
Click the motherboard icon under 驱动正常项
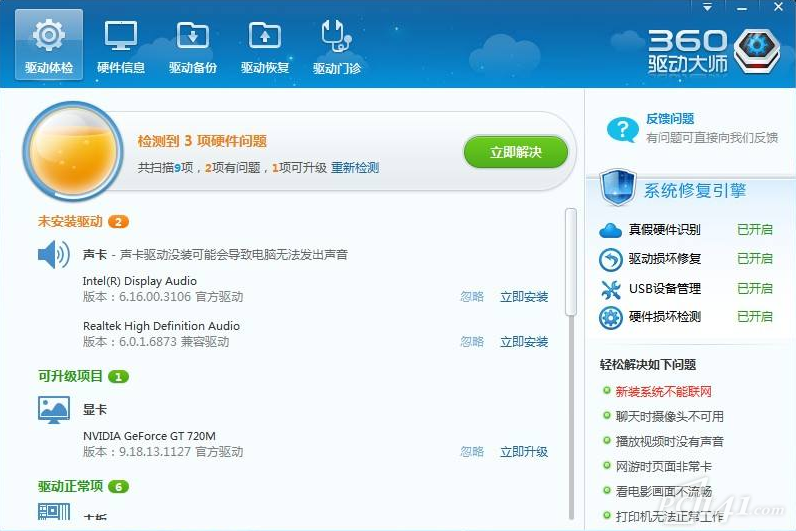click(54, 512)
